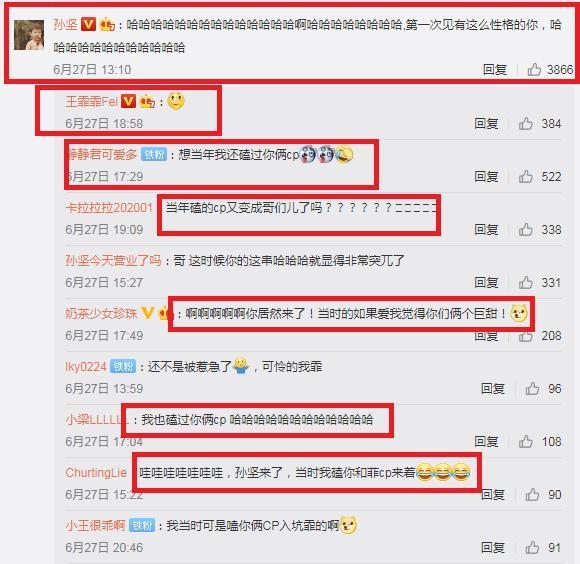Like 孙坚's comment with 3866 likes
Image resolution: width=580 pixels, height=564 pixels.
(x=534, y=70)
